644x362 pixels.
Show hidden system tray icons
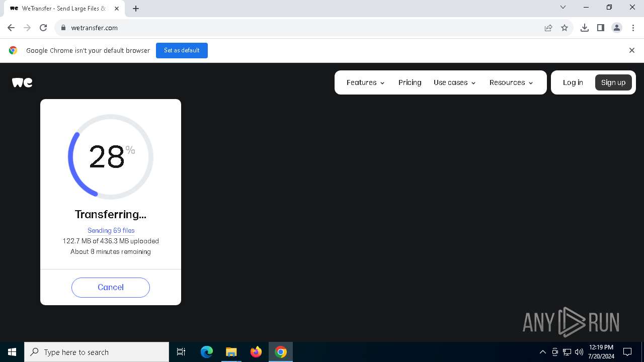tap(543, 352)
